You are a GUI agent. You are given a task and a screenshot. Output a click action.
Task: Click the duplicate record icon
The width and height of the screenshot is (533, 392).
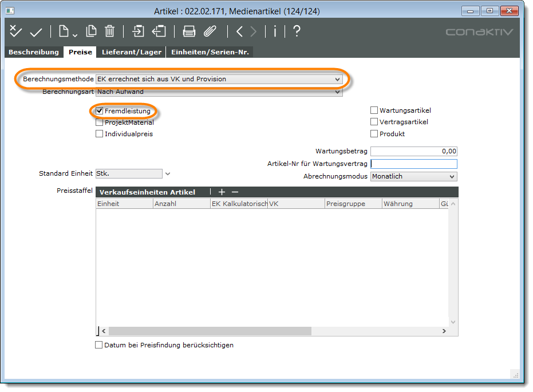[x=91, y=31]
